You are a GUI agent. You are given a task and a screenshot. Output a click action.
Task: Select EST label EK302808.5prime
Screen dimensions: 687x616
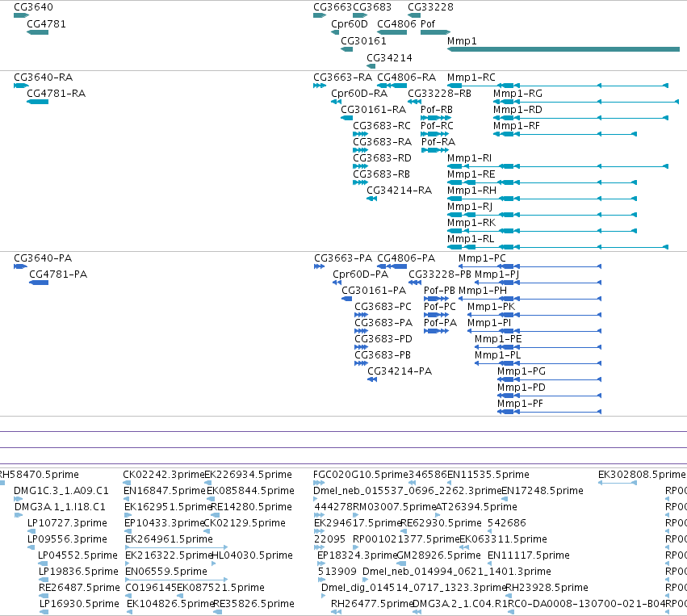pyautogui.click(x=642, y=475)
